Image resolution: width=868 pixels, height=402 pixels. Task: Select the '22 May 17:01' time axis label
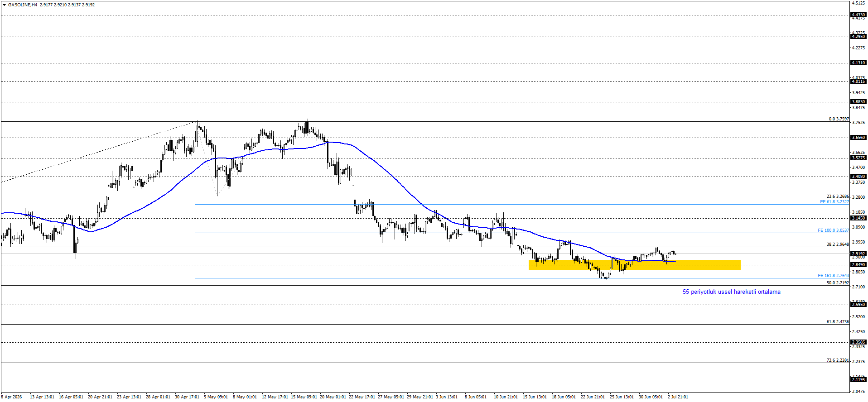362,397
